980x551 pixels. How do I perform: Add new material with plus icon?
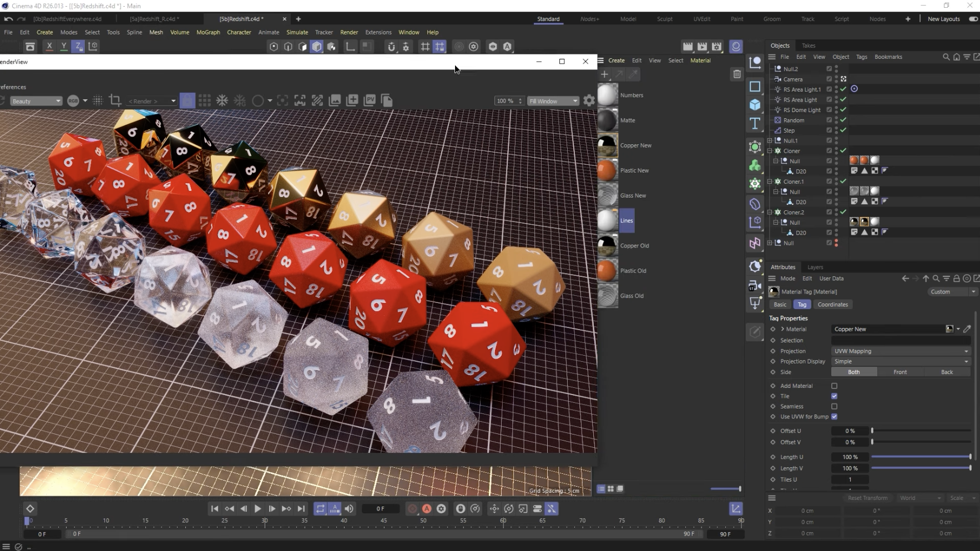pyautogui.click(x=604, y=74)
